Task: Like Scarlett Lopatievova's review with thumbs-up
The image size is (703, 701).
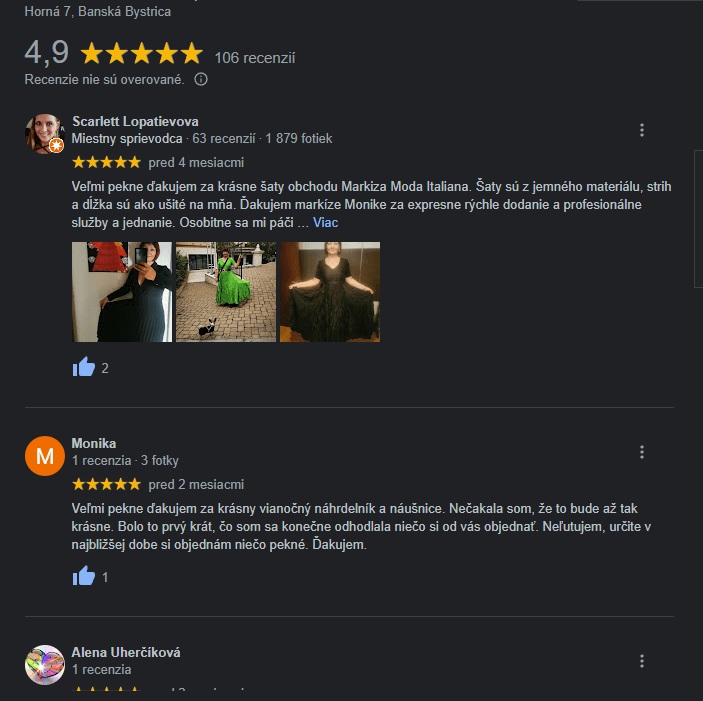Action: pos(84,367)
